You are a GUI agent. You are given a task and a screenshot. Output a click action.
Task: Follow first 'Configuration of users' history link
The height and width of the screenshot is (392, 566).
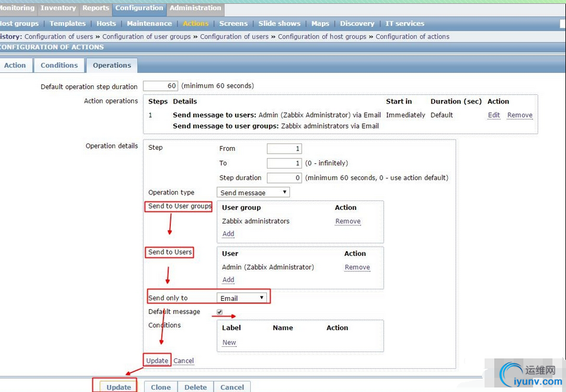coord(59,36)
